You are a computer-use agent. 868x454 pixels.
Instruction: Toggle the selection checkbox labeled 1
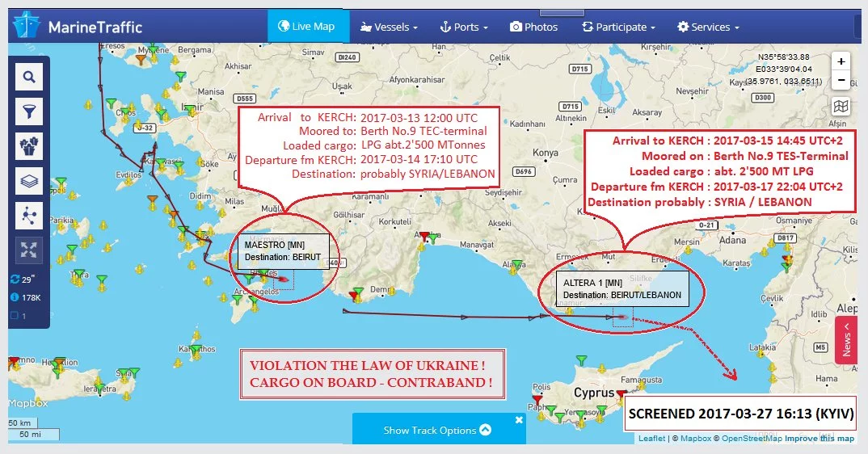(x=15, y=316)
